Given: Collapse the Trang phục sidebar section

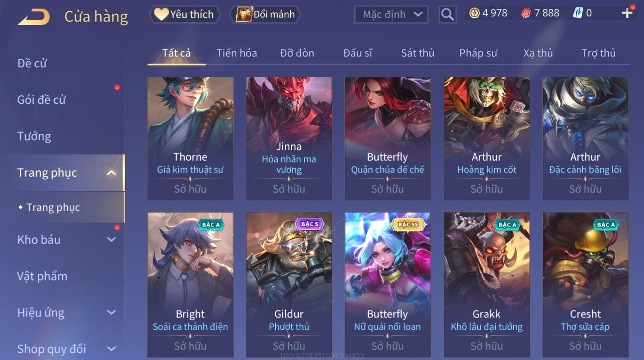Looking at the screenshot, I should click(112, 173).
